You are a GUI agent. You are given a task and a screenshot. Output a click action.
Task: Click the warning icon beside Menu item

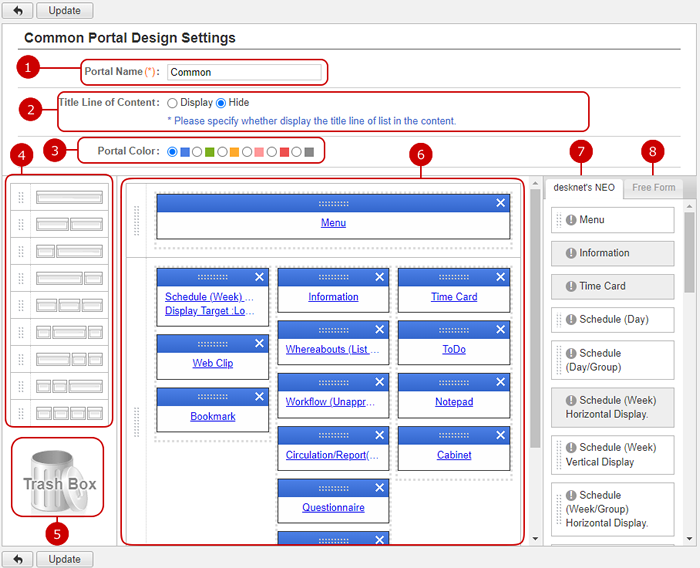tap(571, 220)
